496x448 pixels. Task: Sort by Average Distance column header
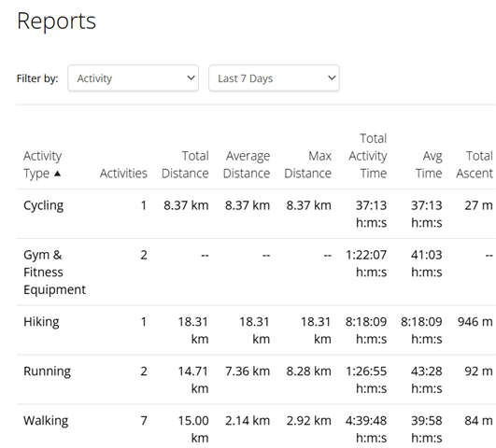247,164
